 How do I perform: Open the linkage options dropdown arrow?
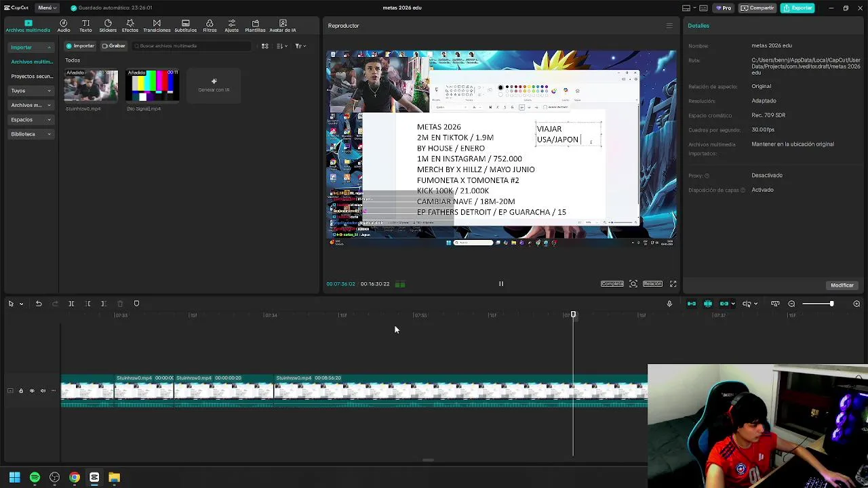pyautogui.click(x=733, y=304)
